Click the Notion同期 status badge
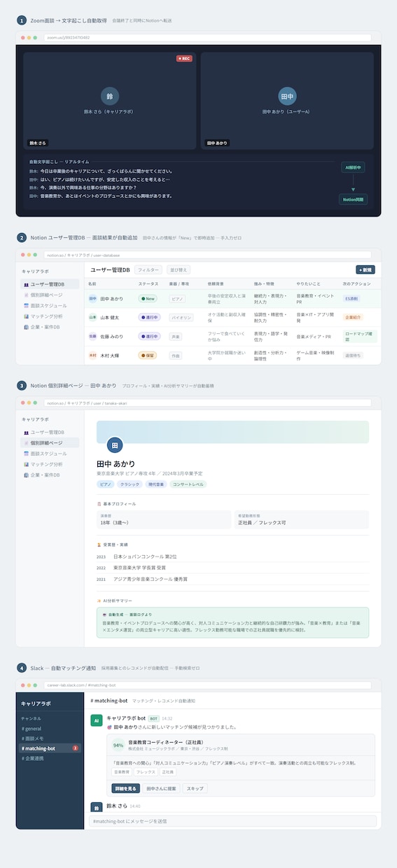397x868 pixels. 352,199
